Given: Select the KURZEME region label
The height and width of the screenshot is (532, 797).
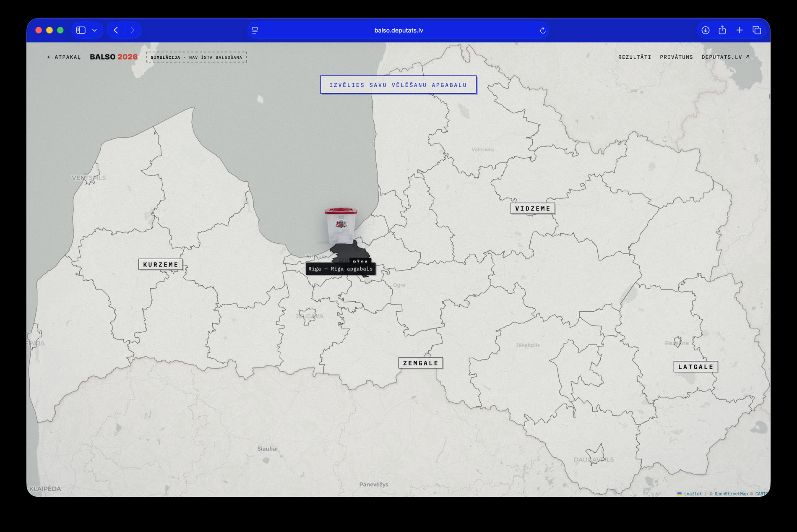Looking at the screenshot, I should [x=161, y=264].
